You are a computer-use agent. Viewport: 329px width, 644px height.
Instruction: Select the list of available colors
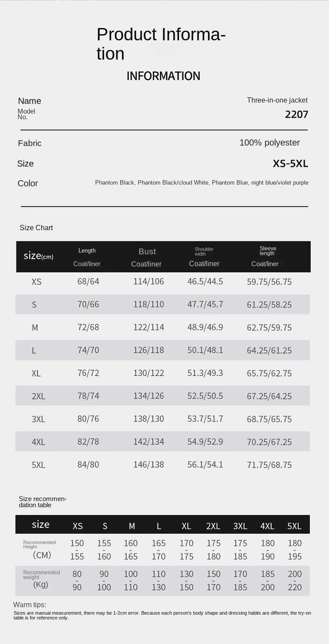[x=201, y=183]
